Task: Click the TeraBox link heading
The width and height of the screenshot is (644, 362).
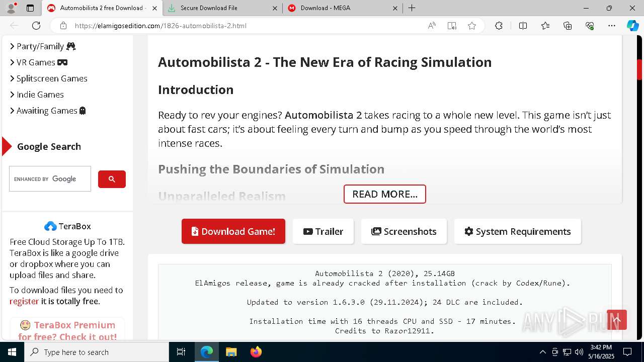Action: click(x=67, y=226)
